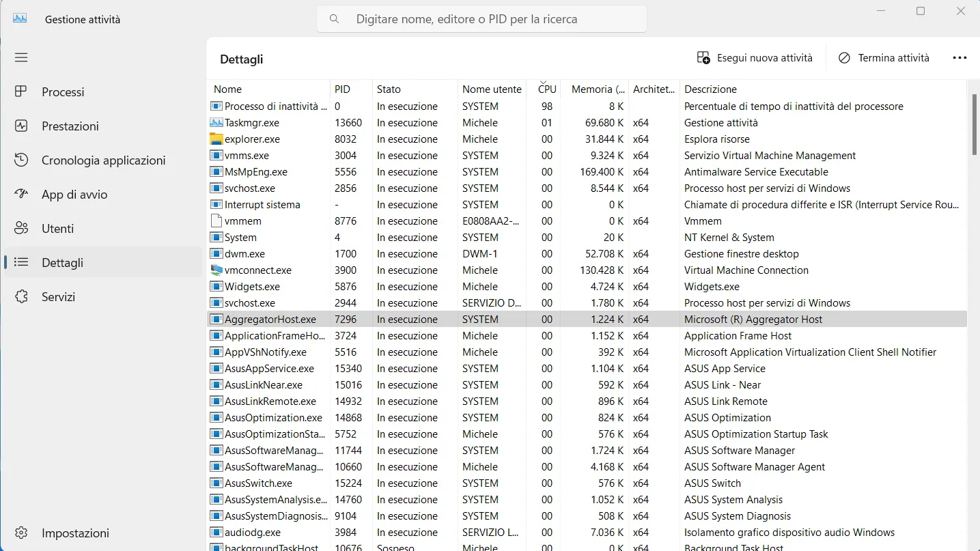Switch to the Processi view
980x551 pixels.
click(x=63, y=91)
